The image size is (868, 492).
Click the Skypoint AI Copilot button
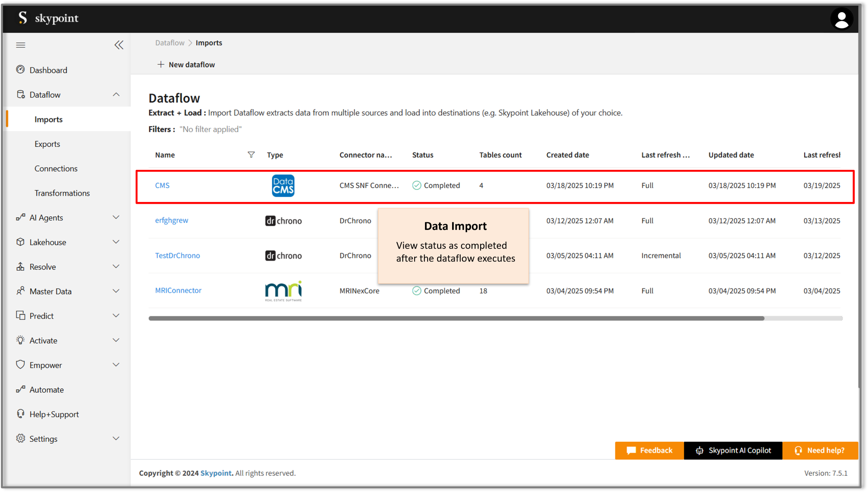(733, 450)
